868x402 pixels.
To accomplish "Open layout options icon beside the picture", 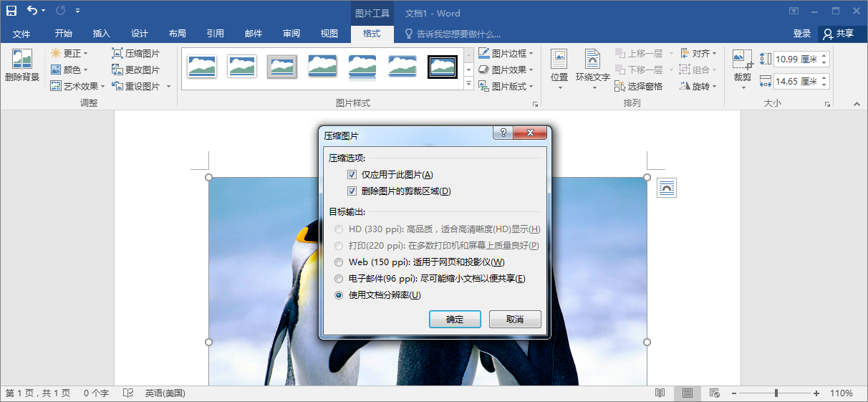I will 667,188.
